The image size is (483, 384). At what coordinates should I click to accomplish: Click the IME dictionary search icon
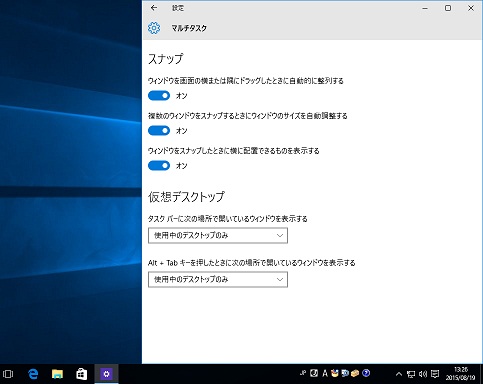(345, 373)
